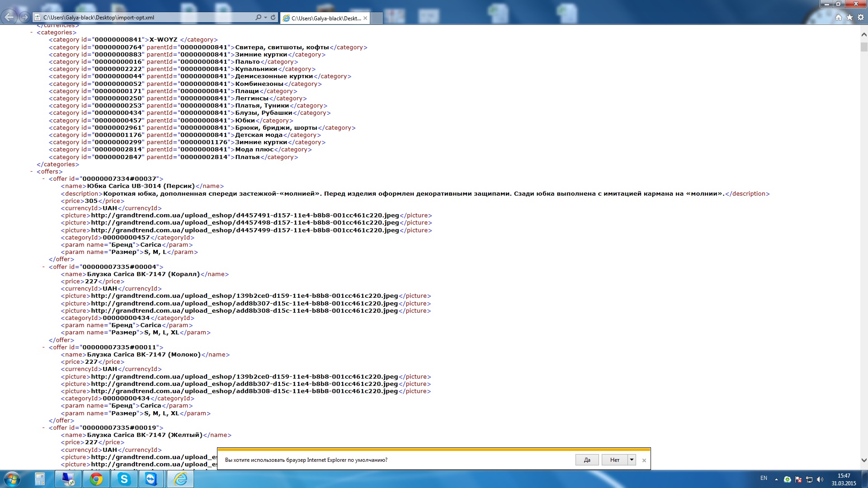Close the current Internet Explorer tab
868x488 pixels.
coord(365,18)
